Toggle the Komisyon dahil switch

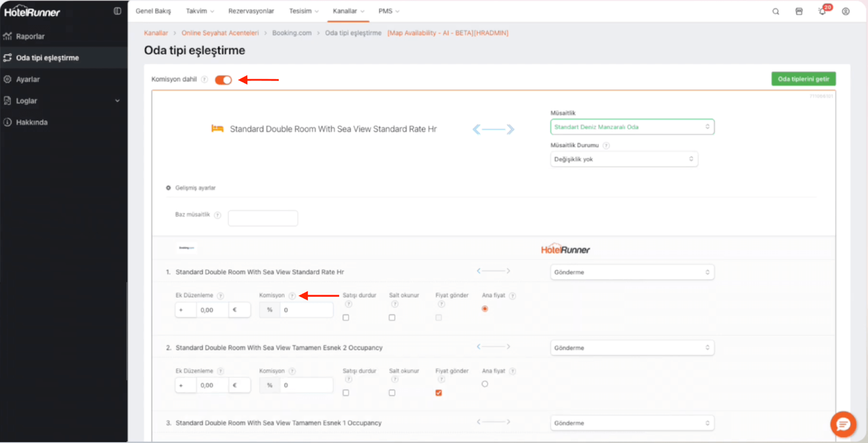click(223, 80)
